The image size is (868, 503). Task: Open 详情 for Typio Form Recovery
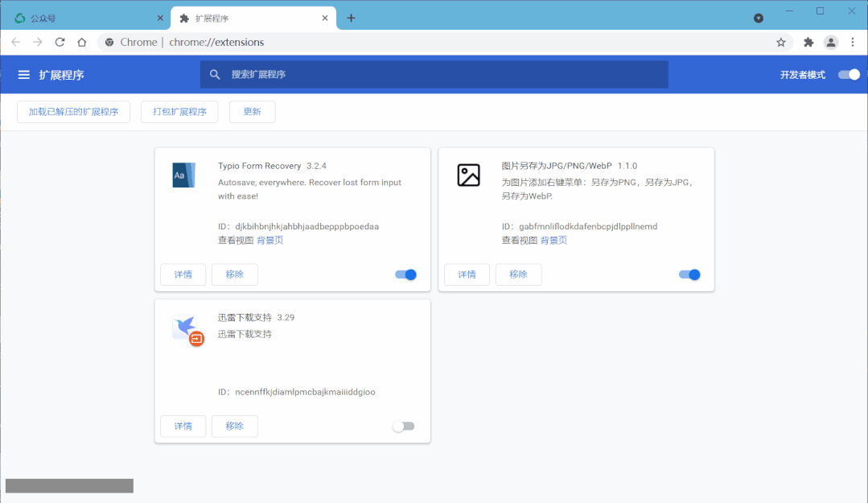click(x=183, y=274)
